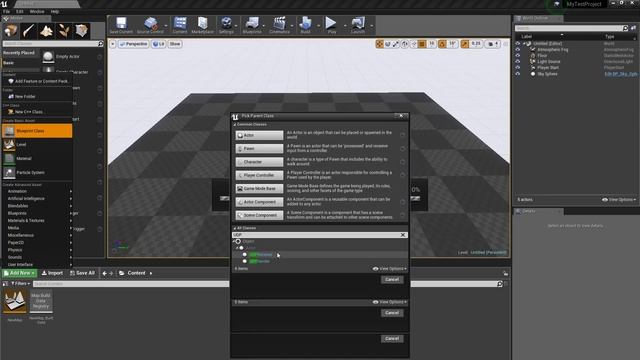Open the Window menu
Viewport: 640px width, 360px height.
coord(37,11)
